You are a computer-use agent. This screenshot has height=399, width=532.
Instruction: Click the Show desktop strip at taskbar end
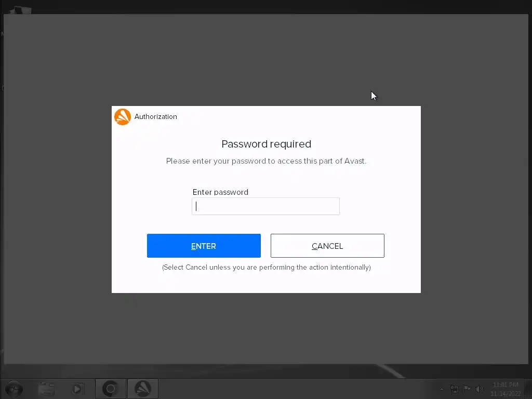pyautogui.click(x=529, y=389)
